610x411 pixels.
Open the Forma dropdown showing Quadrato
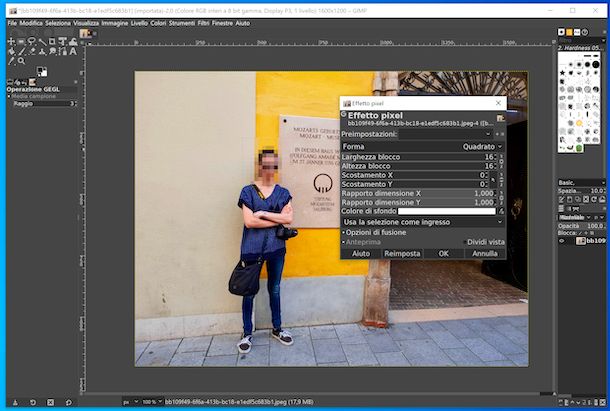422,147
